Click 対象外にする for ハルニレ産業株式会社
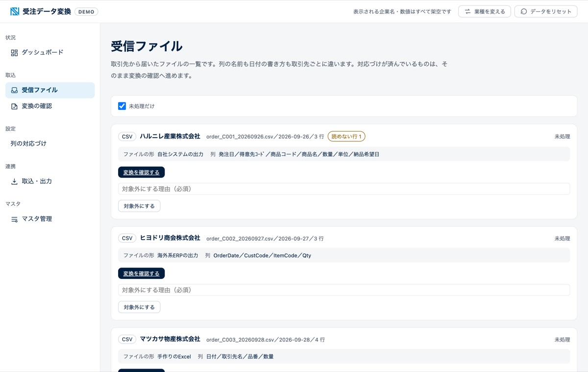This screenshot has width=588, height=372. (139, 206)
